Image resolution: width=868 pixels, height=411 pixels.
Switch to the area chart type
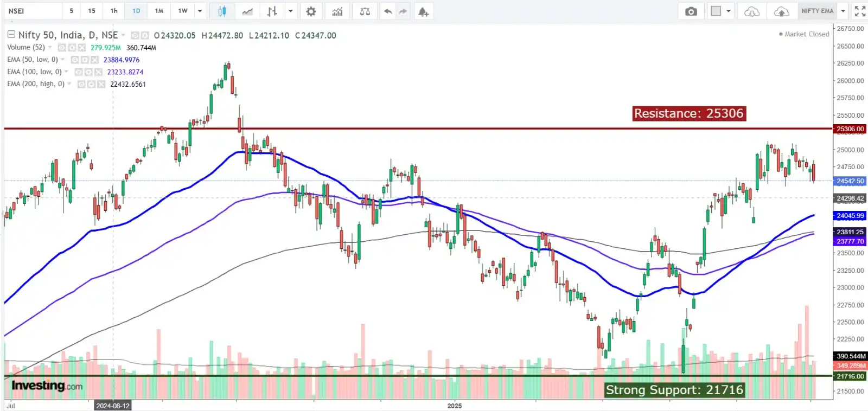click(x=247, y=11)
